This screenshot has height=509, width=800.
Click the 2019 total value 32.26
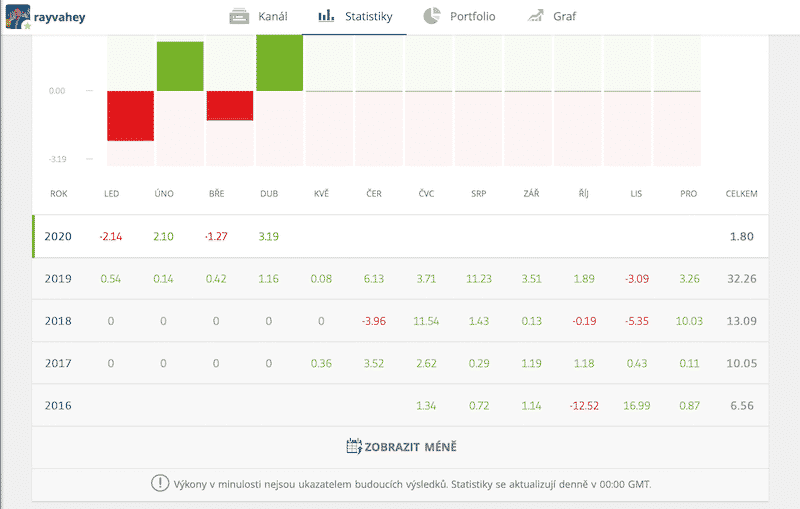point(740,278)
